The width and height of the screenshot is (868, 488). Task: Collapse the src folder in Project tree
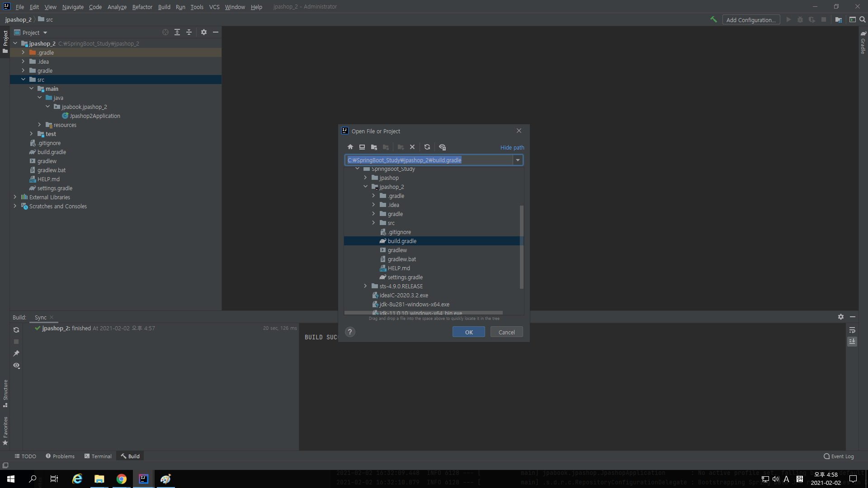point(24,80)
